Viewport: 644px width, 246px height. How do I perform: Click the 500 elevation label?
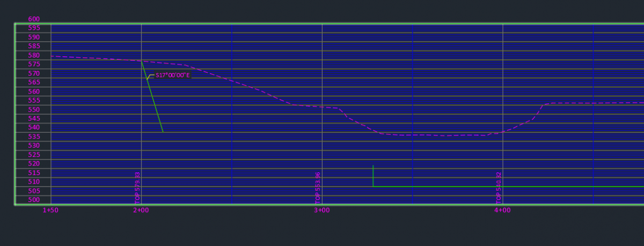coord(34,200)
